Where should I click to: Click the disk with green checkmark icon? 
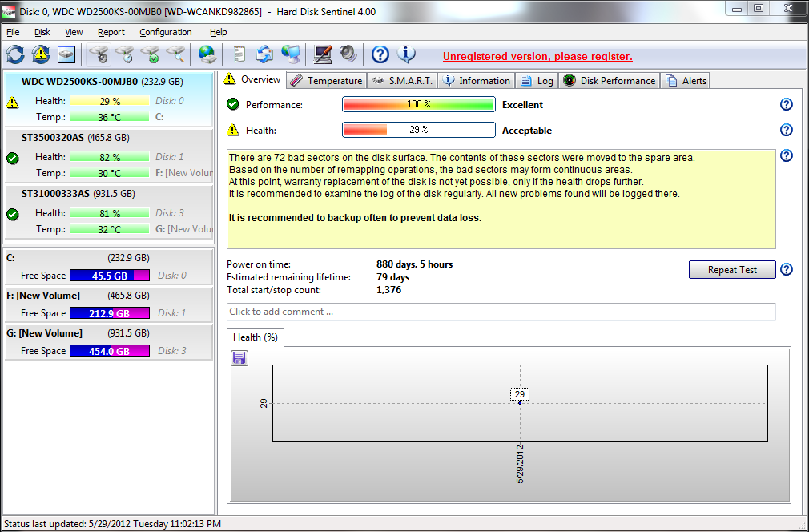pyautogui.click(x=150, y=54)
